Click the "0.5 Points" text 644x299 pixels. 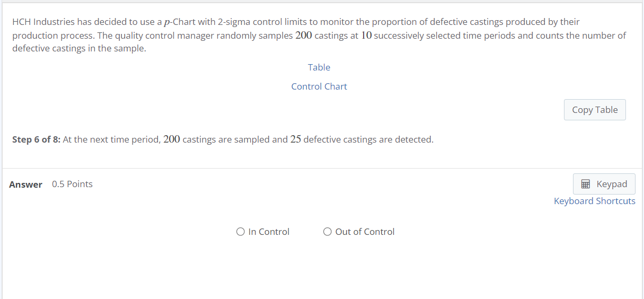(72, 184)
